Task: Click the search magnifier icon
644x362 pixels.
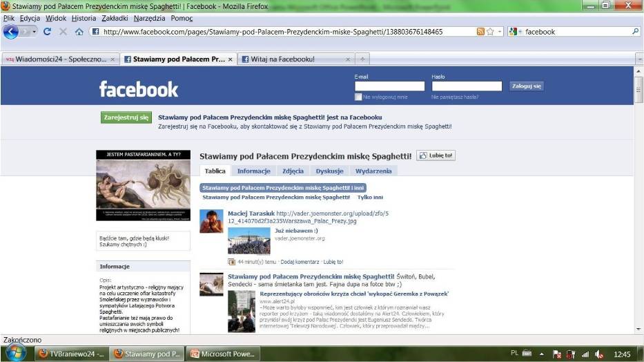Action: (x=635, y=31)
